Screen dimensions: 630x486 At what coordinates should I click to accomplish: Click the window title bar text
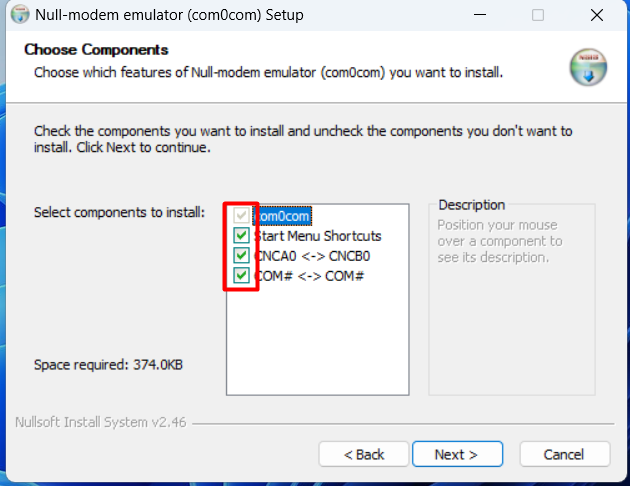click(170, 15)
